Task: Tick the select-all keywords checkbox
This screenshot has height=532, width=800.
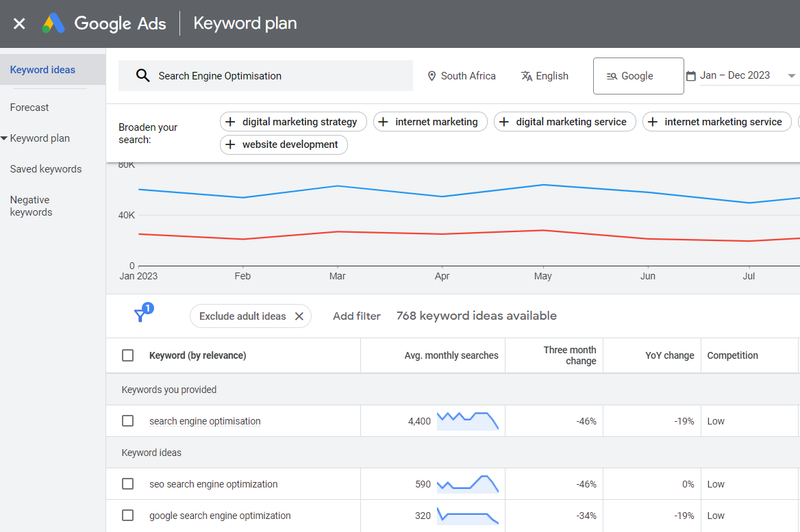Action: click(127, 355)
